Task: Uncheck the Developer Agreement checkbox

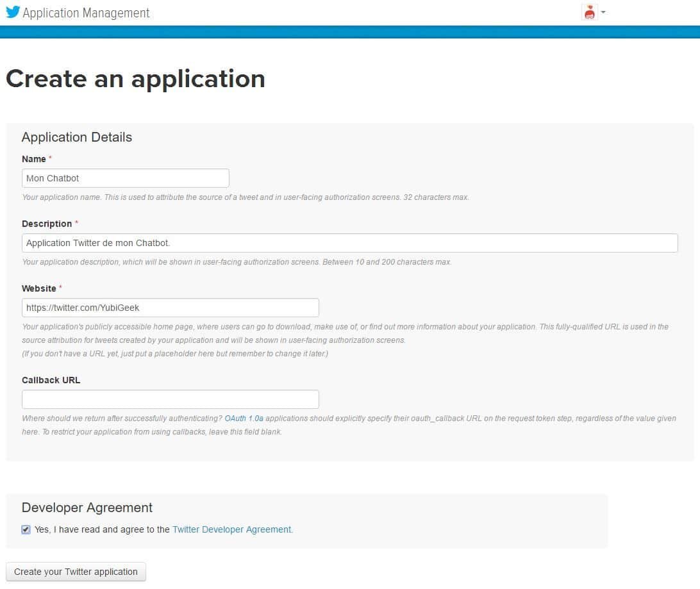Action: coord(26,529)
